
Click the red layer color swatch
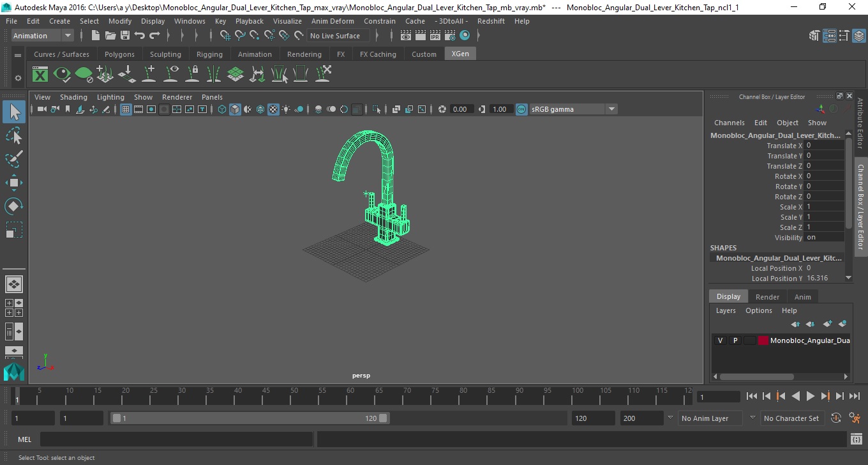(763, 340)
